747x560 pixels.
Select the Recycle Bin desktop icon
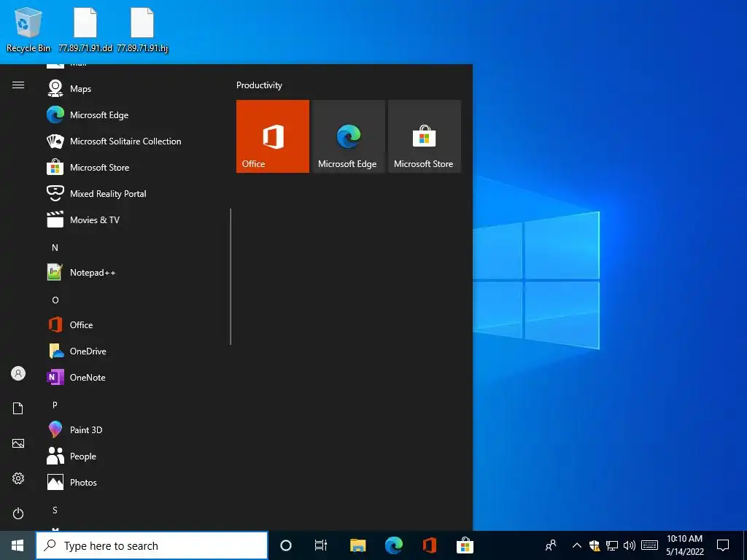(28, 29)
